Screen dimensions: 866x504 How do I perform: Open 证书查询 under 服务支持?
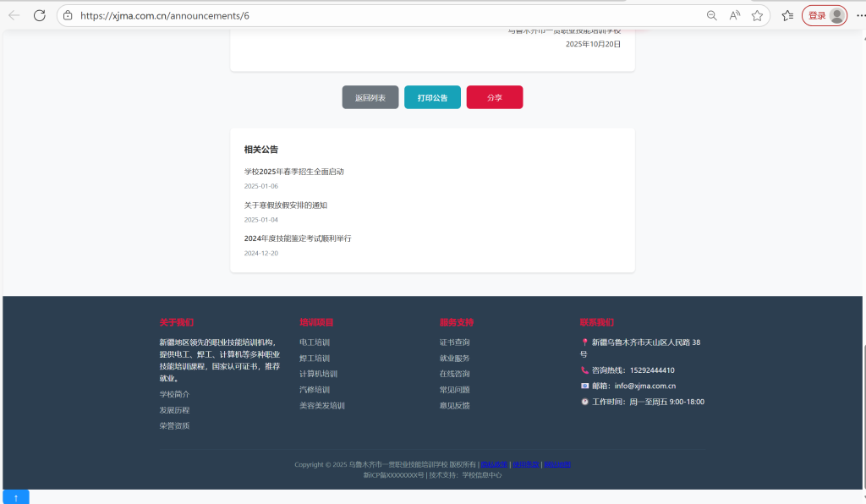[454, 342]
